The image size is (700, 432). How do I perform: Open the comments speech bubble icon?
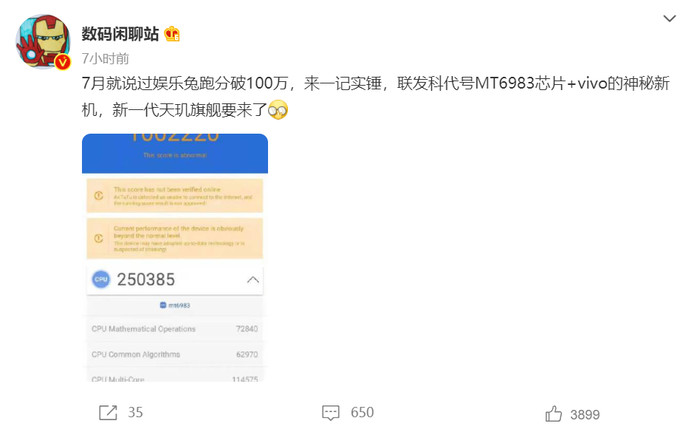click(331, 413)
